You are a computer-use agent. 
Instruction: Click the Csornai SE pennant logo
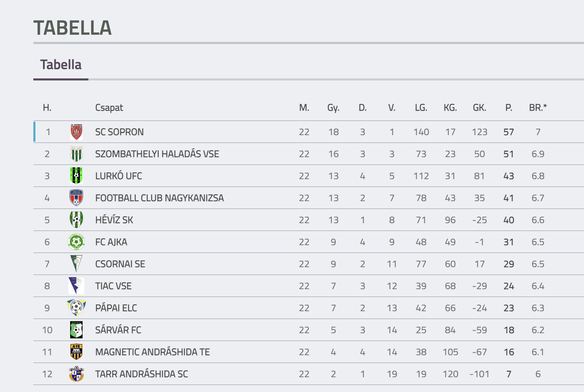tap(76, 264)
